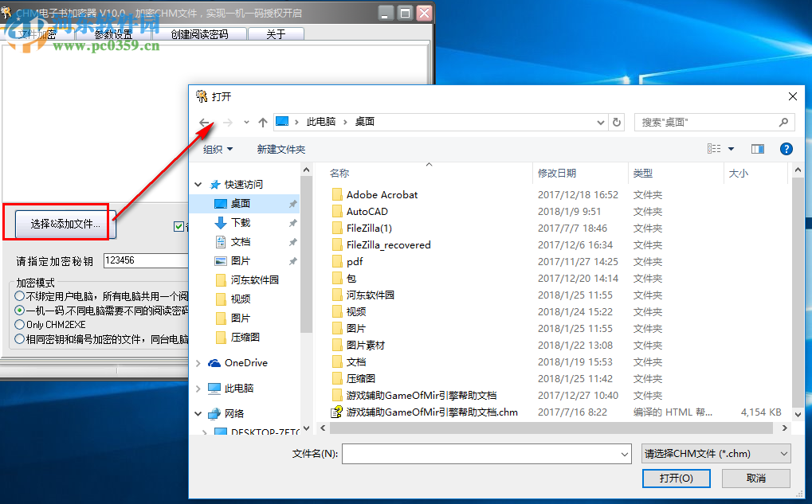This screenshot has height=504, width=812.
Task: Toggle the preview pane icon
Action: click(758, 149)
